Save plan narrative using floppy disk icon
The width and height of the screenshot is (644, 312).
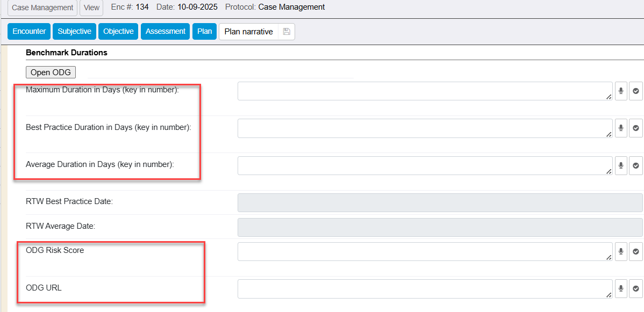point(287,32)
